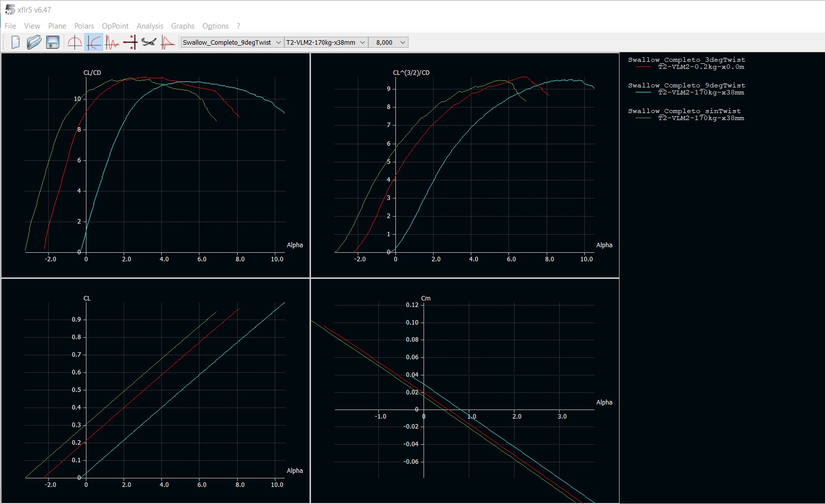The height and width of the screenshot is (504, 825).
Task: Click the Swallow_Completo_sinTwist legend entry
Action: coord(684,111)
